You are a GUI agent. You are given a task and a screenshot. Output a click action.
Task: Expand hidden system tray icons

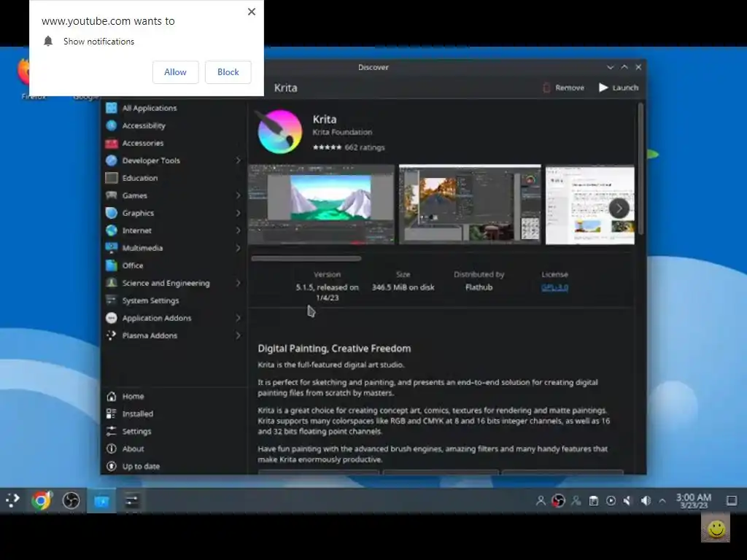point(662,501)
